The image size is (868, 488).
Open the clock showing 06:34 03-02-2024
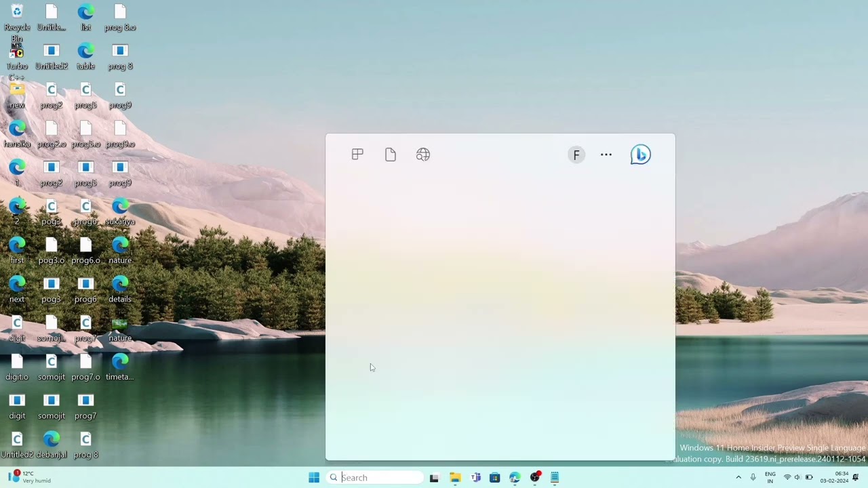(834, 477)
